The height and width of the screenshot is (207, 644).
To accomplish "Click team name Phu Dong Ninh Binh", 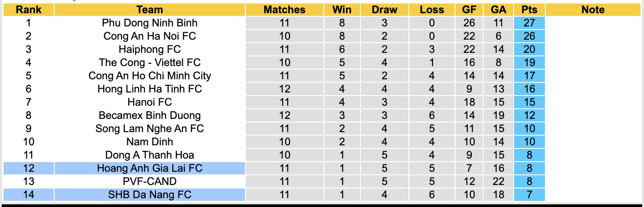I will (149, 23).
